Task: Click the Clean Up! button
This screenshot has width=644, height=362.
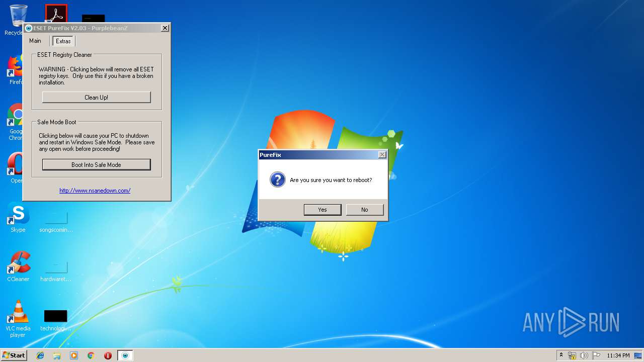Action: [96, 97]
